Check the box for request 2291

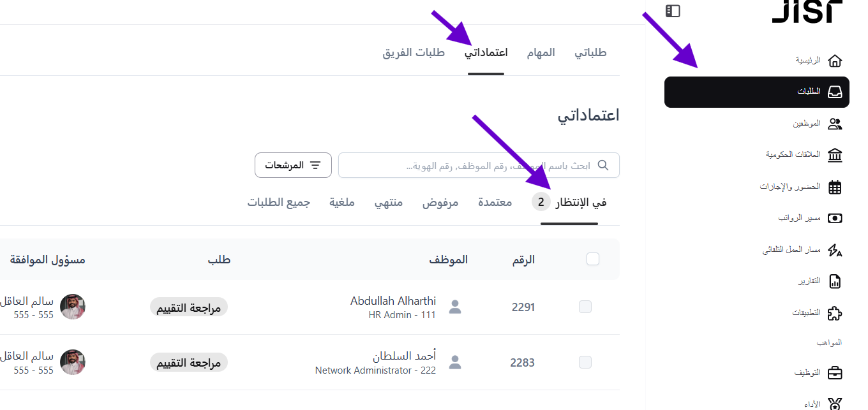point(585,307)
